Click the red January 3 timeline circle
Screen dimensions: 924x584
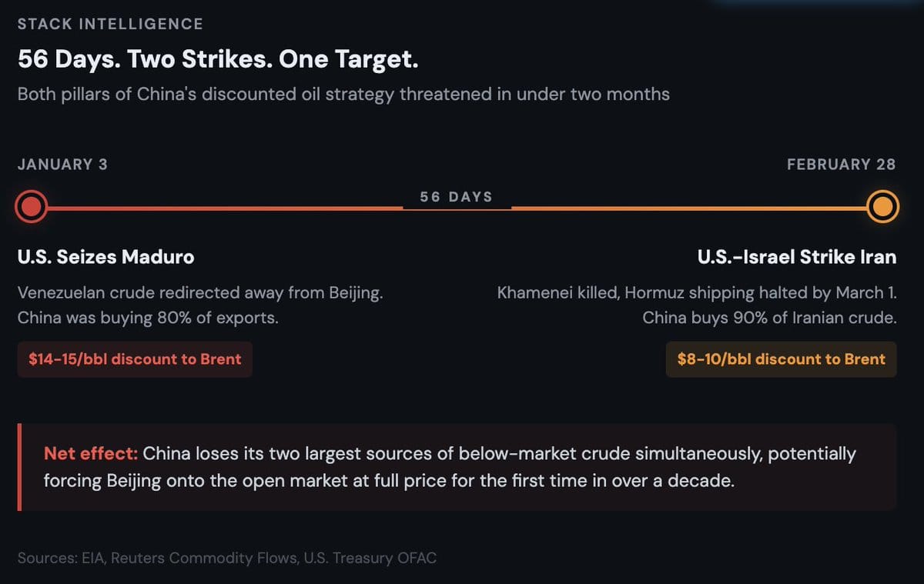[32, 207]
